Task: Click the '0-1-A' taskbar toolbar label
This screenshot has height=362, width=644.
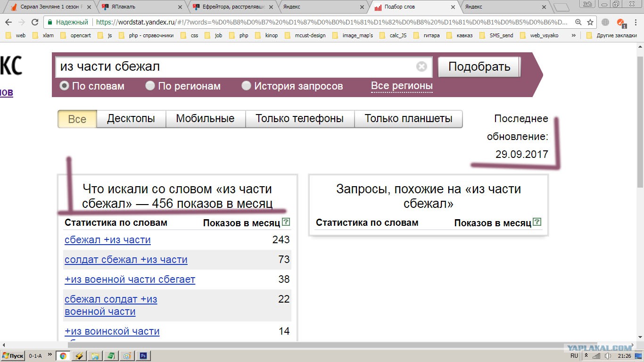Action: click(x=35, y=356)
